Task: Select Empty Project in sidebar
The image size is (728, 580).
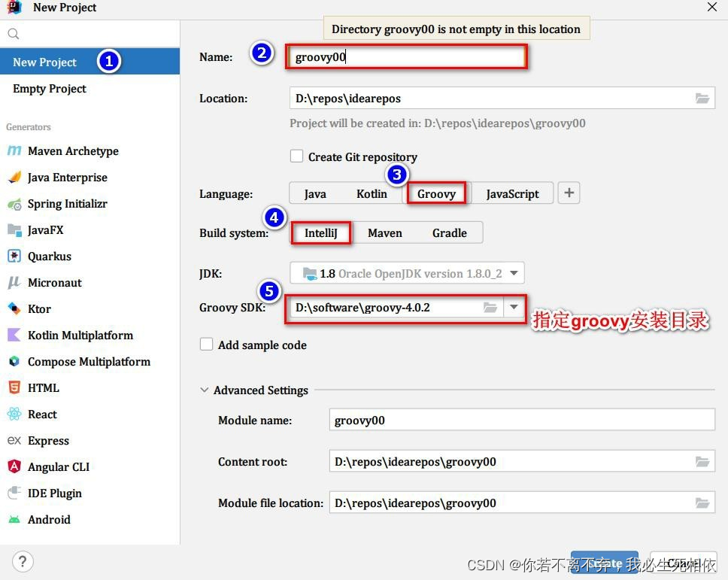Action: pyautogui.click(x=89, y=88)
